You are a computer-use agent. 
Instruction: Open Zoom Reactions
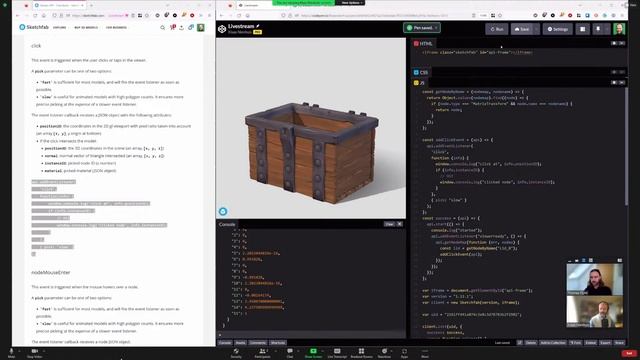[384, 353]
